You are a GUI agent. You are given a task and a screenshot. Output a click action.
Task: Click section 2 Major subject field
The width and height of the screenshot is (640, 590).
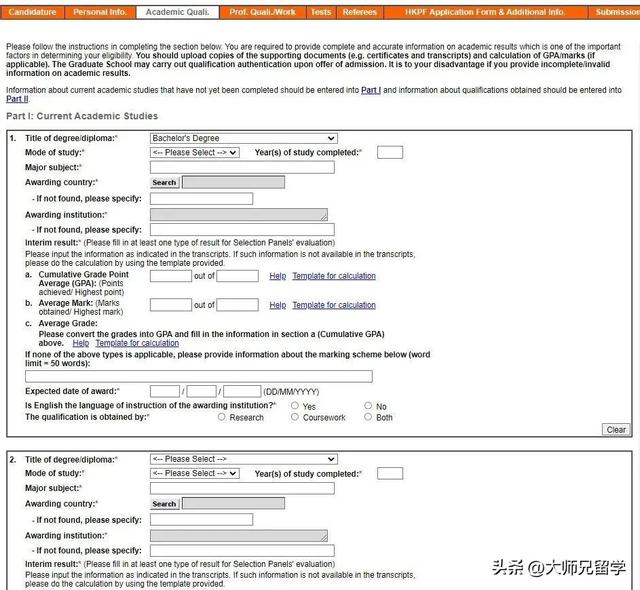(x=242, y=488)
